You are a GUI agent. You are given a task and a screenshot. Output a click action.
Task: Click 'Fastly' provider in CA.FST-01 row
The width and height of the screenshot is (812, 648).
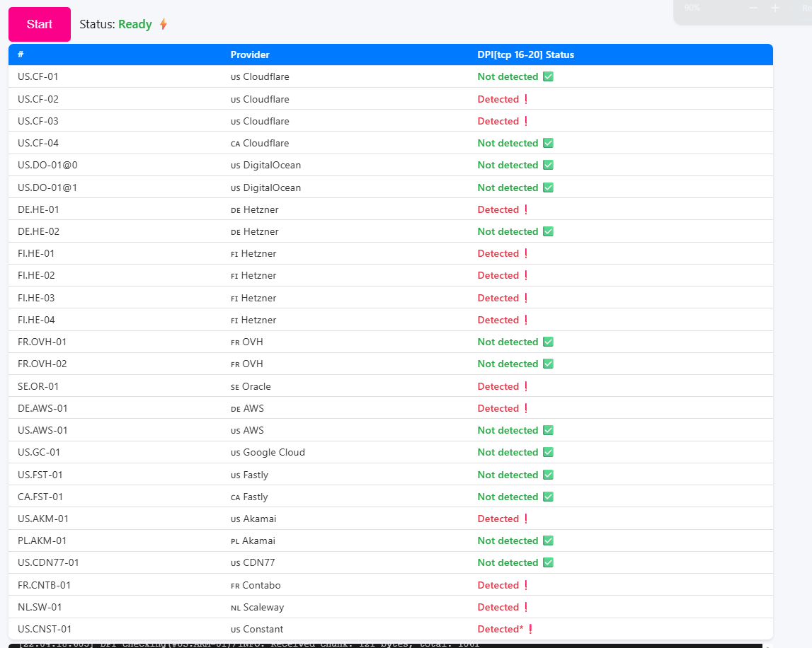pyautogui.click(x=256, y=497)
